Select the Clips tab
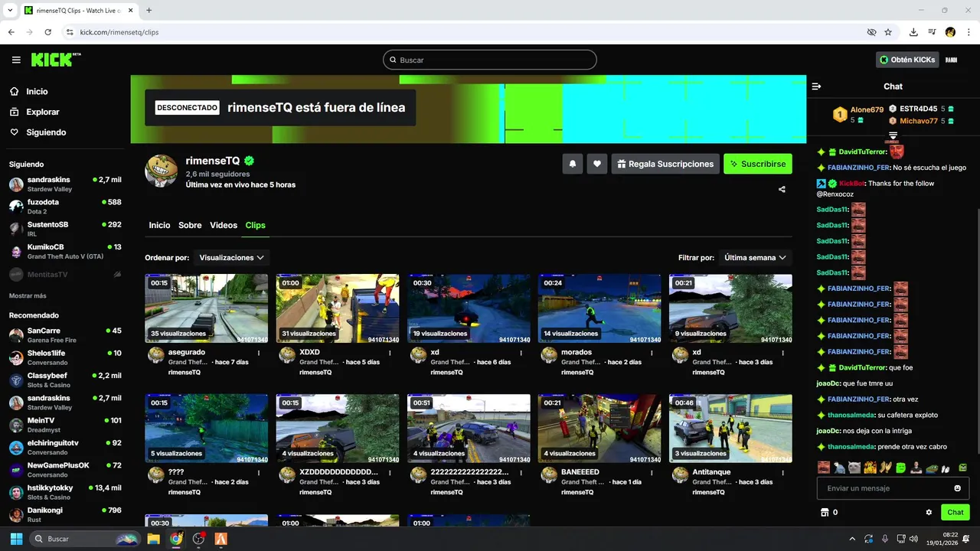 [x=255, y=225]
